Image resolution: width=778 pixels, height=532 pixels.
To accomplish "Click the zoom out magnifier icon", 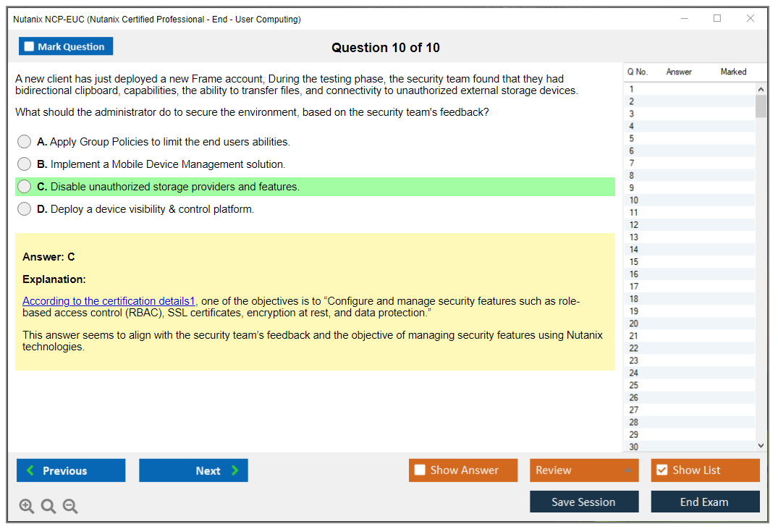I will (70, 507).
